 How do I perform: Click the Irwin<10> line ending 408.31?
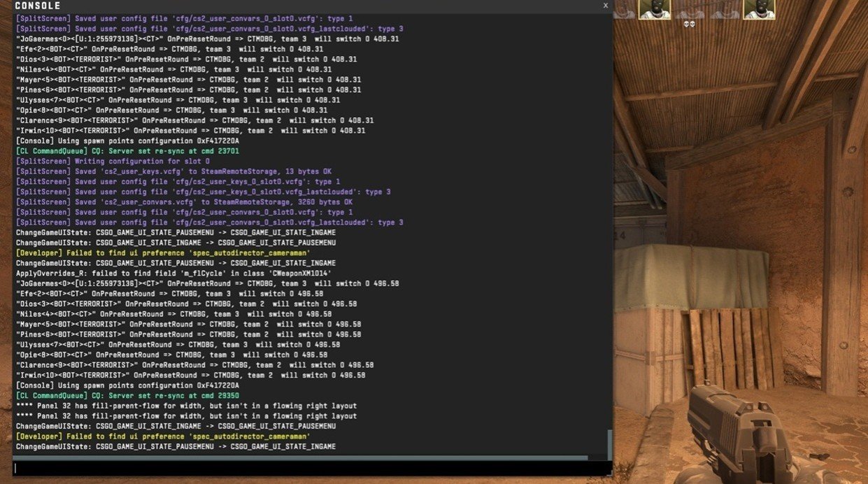click(x=190, y=130)
